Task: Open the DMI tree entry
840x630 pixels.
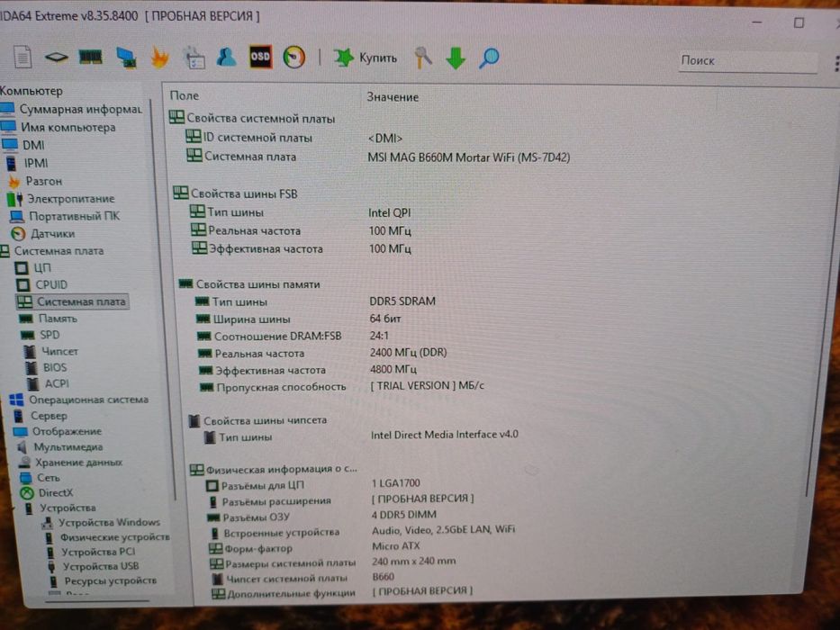Action: click(24, 145)
